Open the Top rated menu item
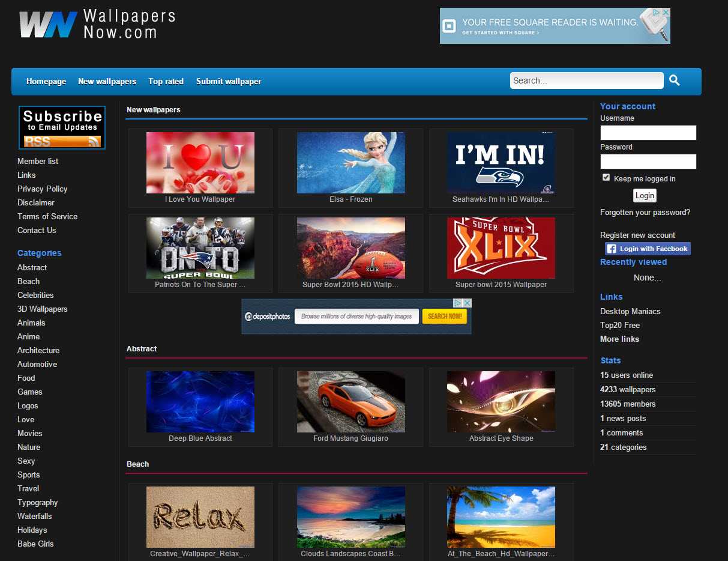Screen dimensions: 728x561 [166, 82]
